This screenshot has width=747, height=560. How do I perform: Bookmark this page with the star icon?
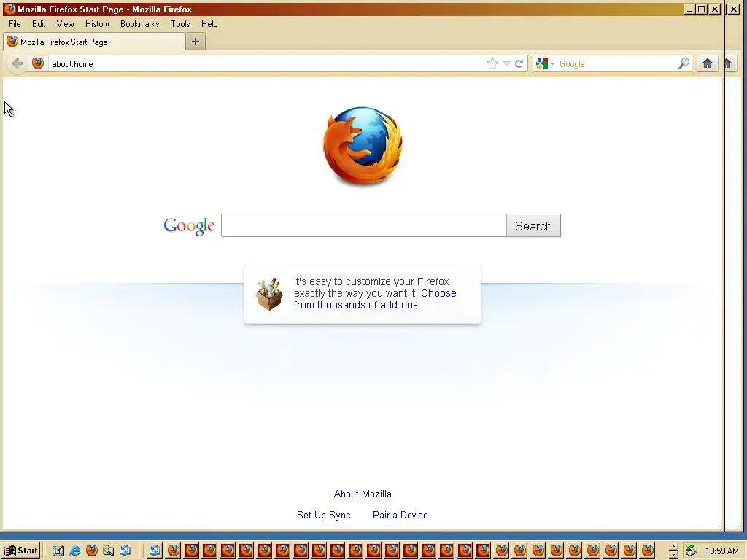click(x=492, y=64)
